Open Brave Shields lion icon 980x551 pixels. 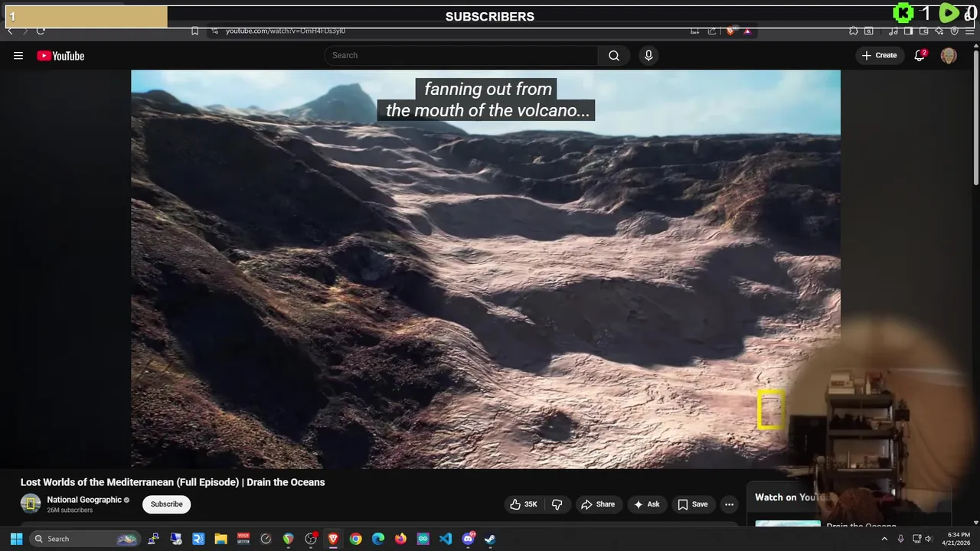pyautogui.click(x=730, y=31)
